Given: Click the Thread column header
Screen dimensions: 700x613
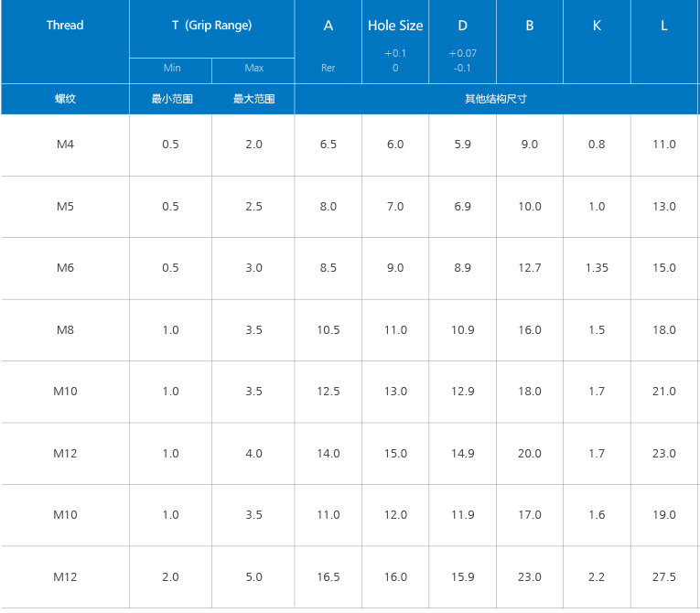Looking at the screenshot, I should 65,26.
